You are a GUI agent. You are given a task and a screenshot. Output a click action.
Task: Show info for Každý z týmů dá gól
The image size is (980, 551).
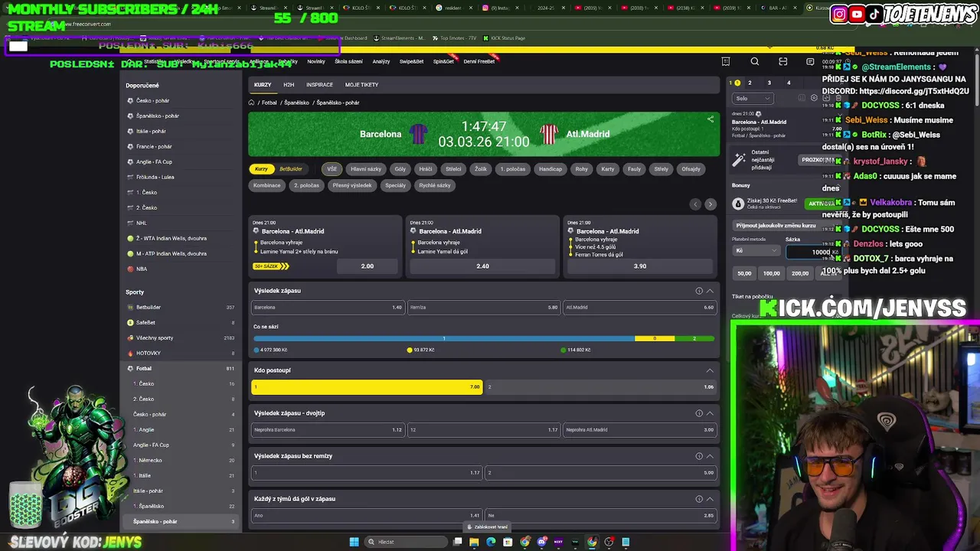(699, 499)
